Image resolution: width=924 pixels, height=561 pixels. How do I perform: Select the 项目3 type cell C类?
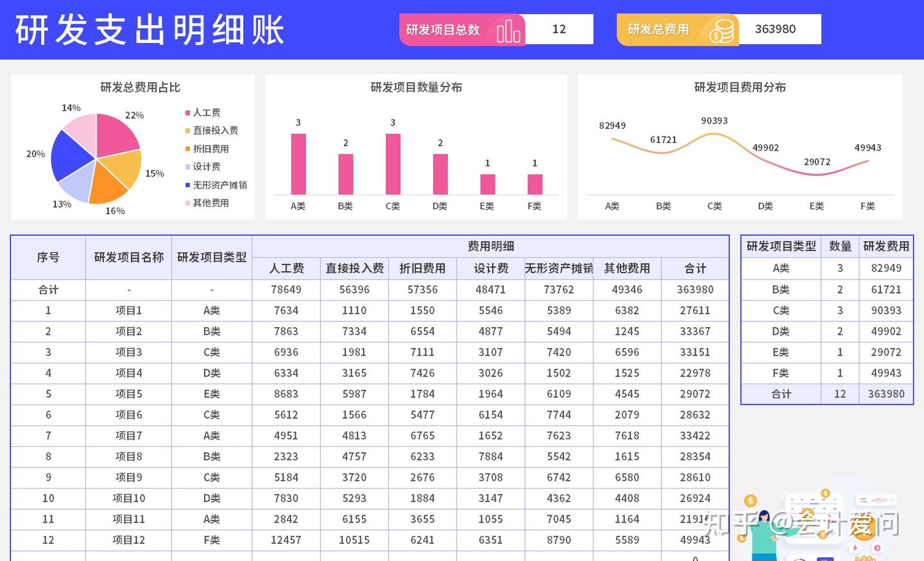pos(212,353)
